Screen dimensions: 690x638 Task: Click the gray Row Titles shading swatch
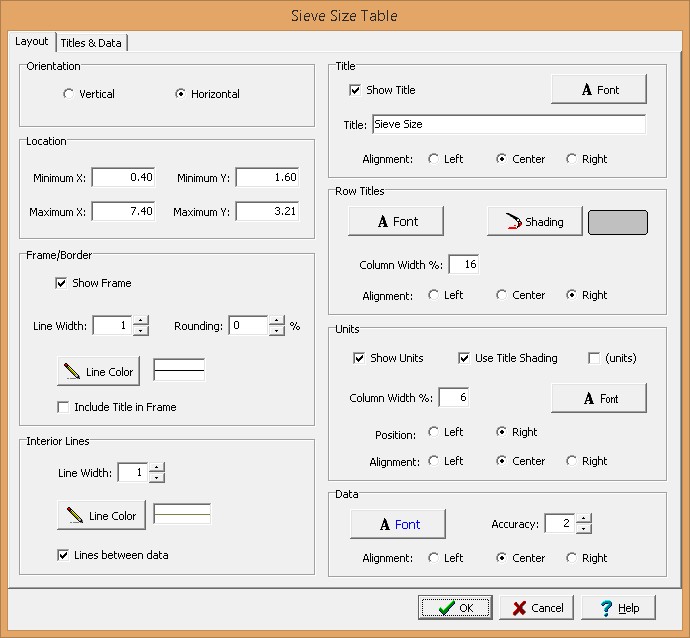[617, 222]
